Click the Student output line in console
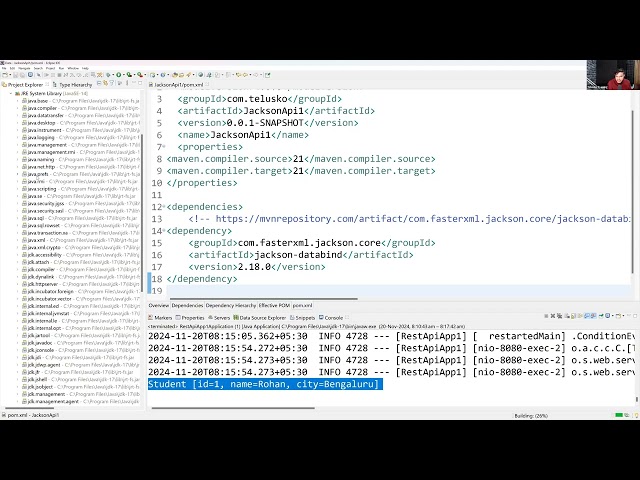The image size is (640, 480). coord(265,384)
